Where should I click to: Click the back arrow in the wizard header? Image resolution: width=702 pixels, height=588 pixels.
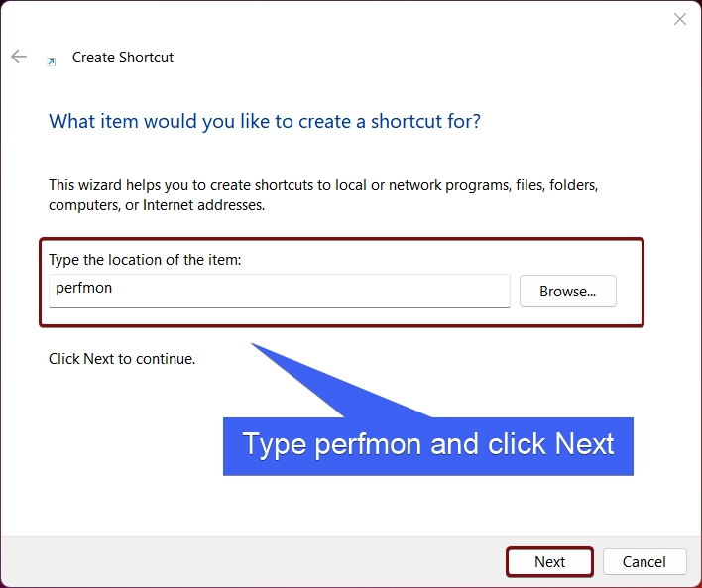[19, 57]
